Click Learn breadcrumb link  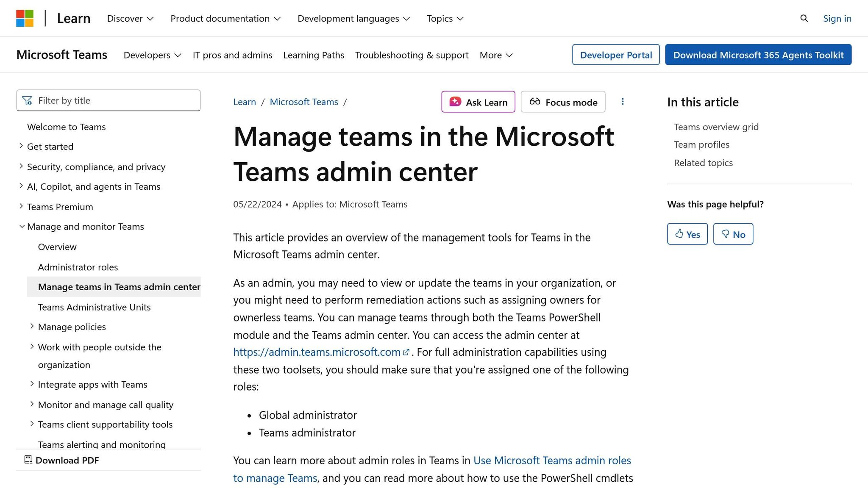[x=245, y=102]
